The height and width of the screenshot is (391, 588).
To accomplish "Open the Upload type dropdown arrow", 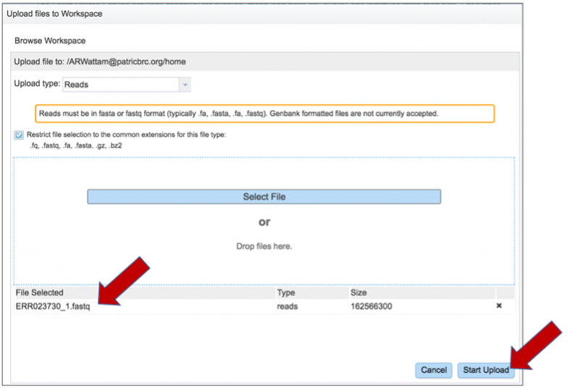I will (185, 85).
